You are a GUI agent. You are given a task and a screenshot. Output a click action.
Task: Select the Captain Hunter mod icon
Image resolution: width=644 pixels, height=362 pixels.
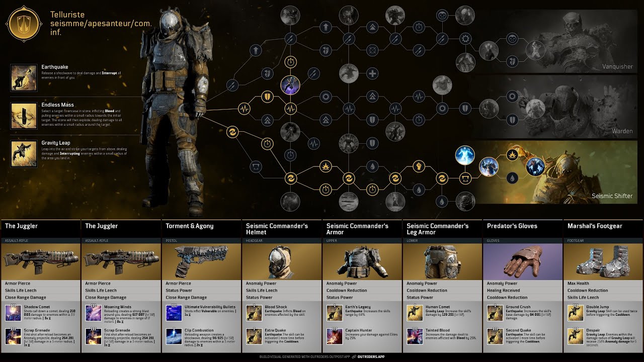335,335
